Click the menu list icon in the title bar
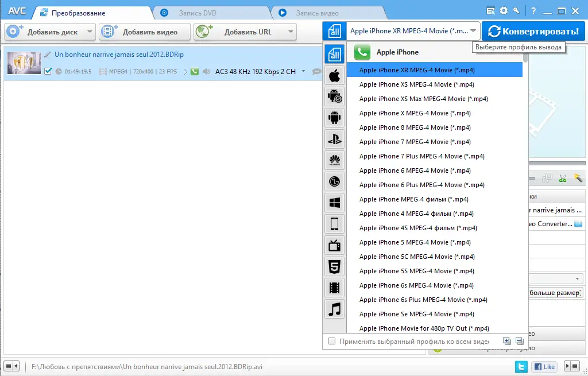Image resolution: width=588 pixels, height=376 pixels. 490,11
